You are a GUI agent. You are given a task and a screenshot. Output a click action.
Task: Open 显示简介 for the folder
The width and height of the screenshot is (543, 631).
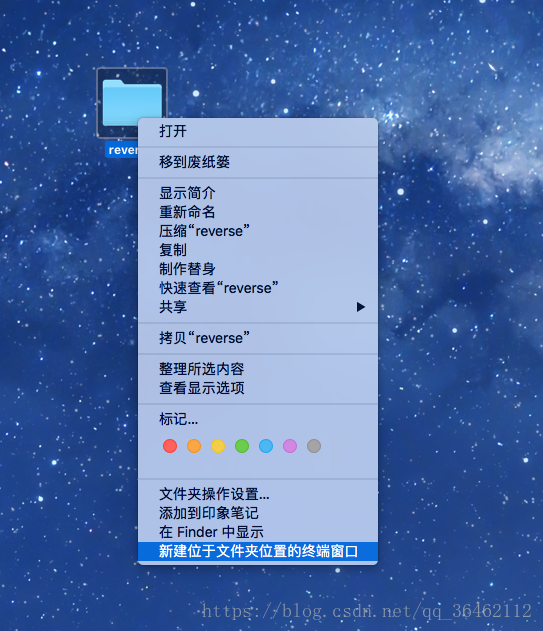tap(258, 193)
